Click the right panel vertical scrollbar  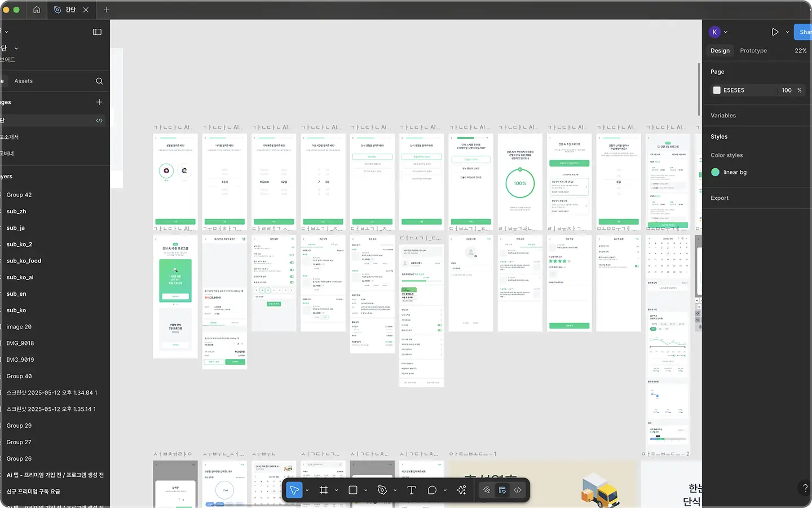[x=699, y=89]
